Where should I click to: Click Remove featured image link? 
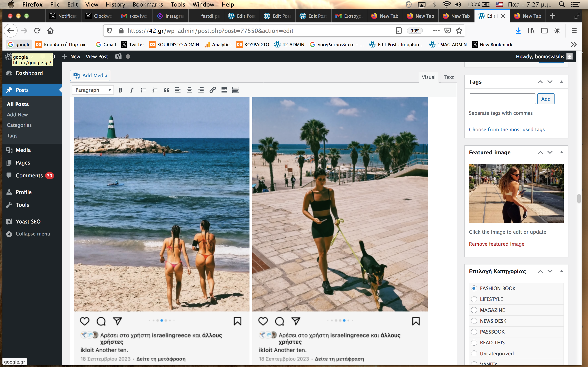click(496, 244)
